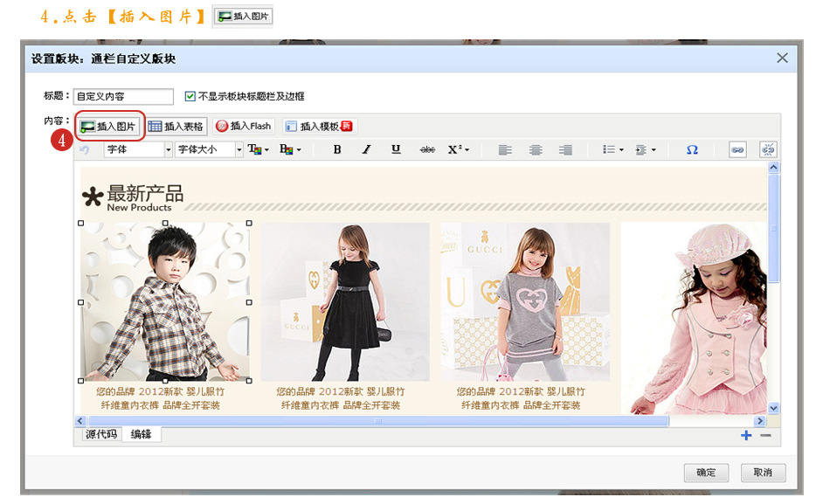The height and width of the screenshot is (504, 830).
Task: Insert a special character with the Omega icon
Action: pyautogui.click(x=692, y=149)
